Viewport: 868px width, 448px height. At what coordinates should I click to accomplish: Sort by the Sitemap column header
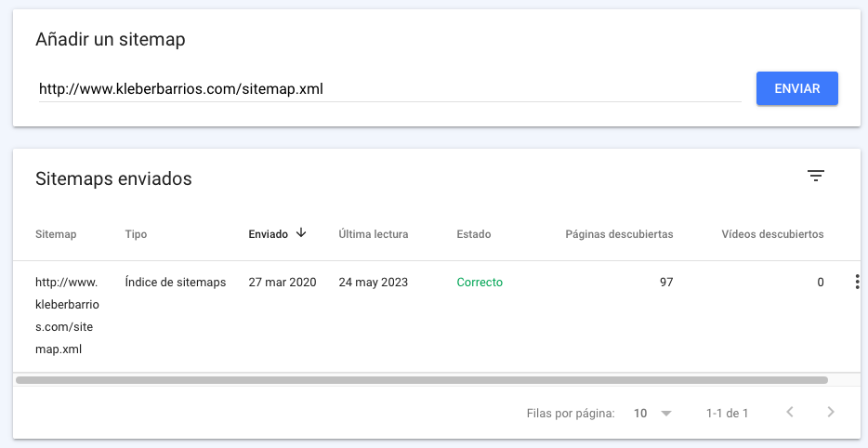coord(56,234)
